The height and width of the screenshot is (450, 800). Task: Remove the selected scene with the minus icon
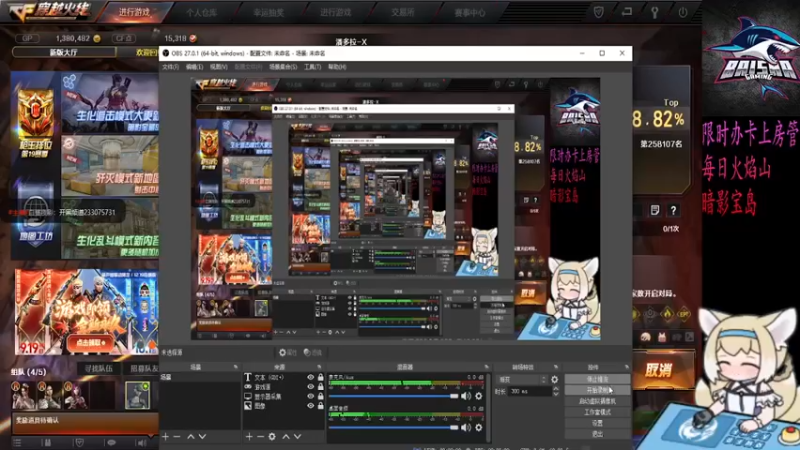tap(177, 437)
